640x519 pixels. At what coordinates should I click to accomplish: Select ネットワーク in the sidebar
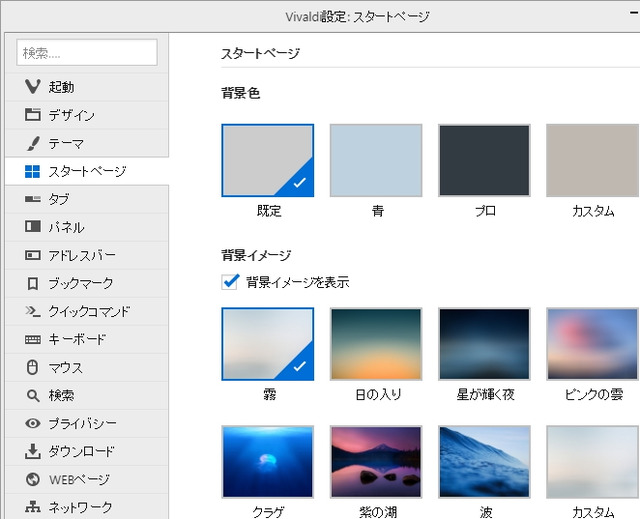(x=87, y=507)
